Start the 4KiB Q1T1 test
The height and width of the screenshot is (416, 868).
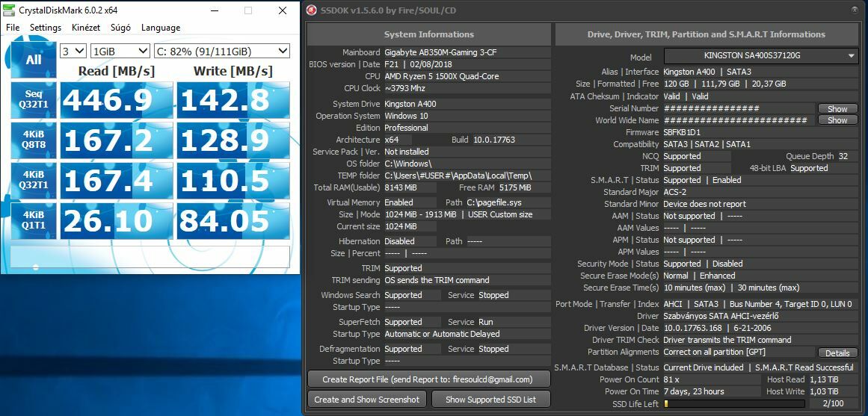click(x=34, y=221)
